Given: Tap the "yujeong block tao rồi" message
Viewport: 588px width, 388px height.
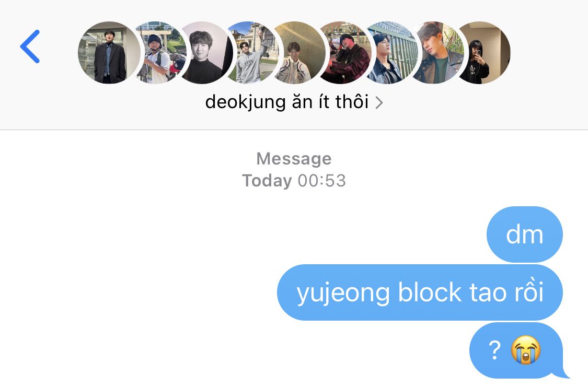Looking at the screenshot, I should coord(420,292).
